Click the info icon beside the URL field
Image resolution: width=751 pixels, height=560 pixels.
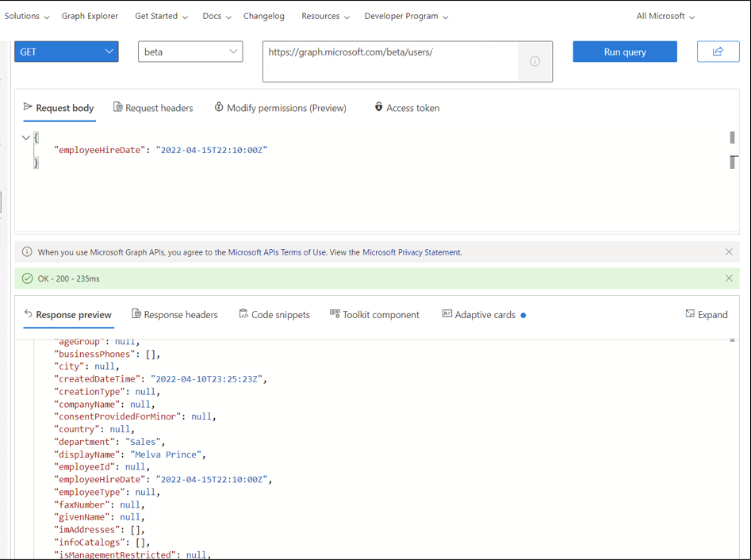pos(535,61)
